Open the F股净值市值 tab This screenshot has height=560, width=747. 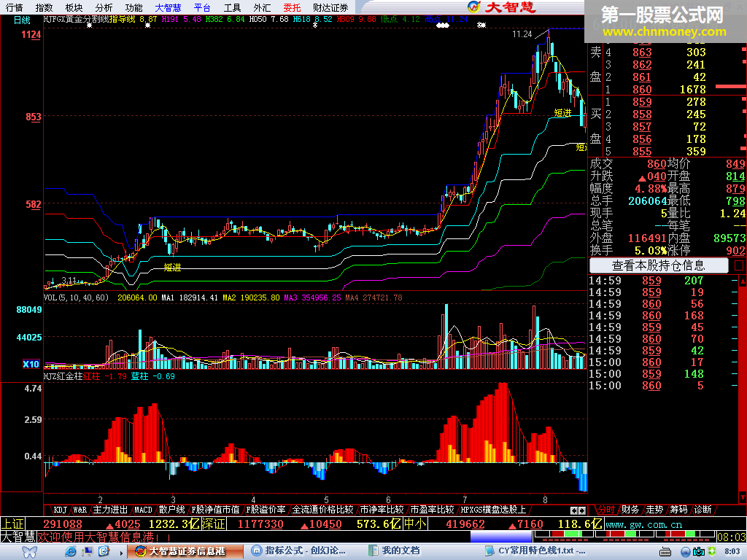coord(215,510)
